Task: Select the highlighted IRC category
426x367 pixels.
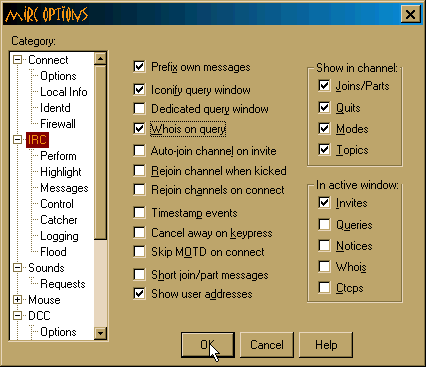Action: point(37,140)
